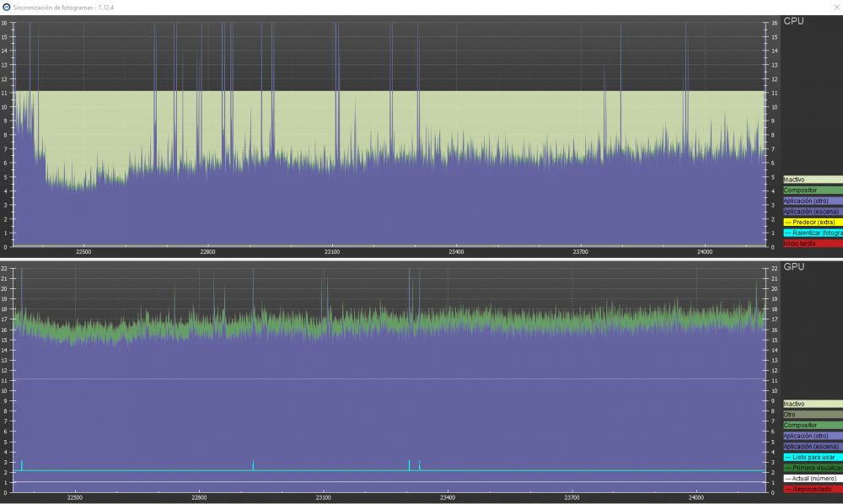Click the GPU 'Otro' legend entry
The height and width of the screenshot is (504, 843).
click(x=813, y=415)
